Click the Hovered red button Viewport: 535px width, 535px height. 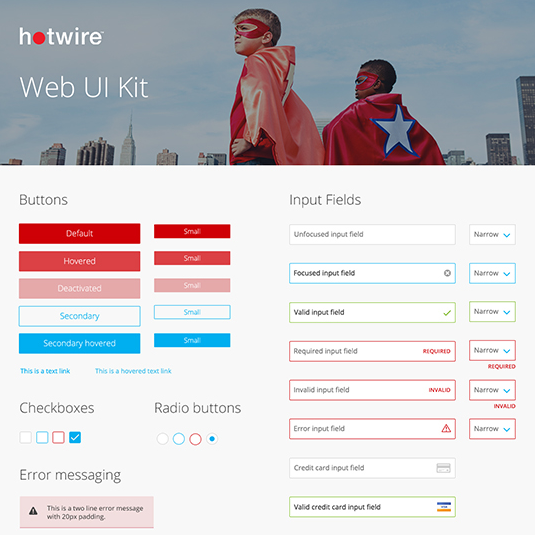(x=79, y=261)
